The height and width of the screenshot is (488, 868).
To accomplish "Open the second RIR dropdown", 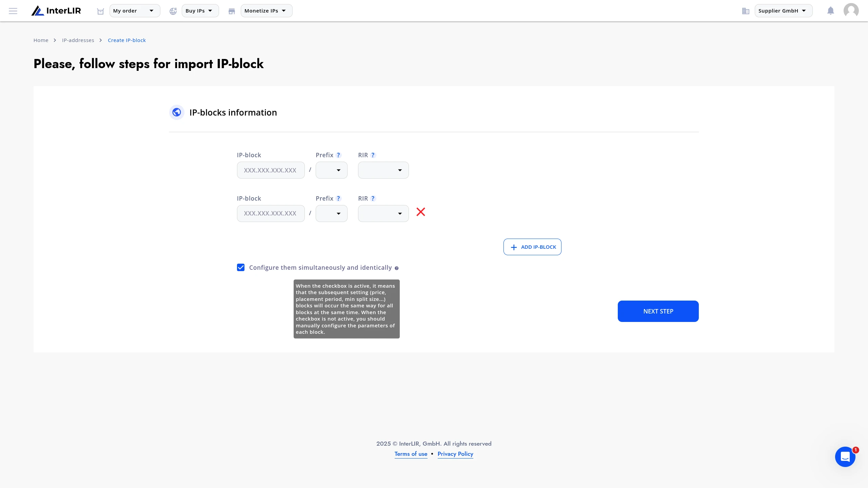I will click(x=383, y=213).
